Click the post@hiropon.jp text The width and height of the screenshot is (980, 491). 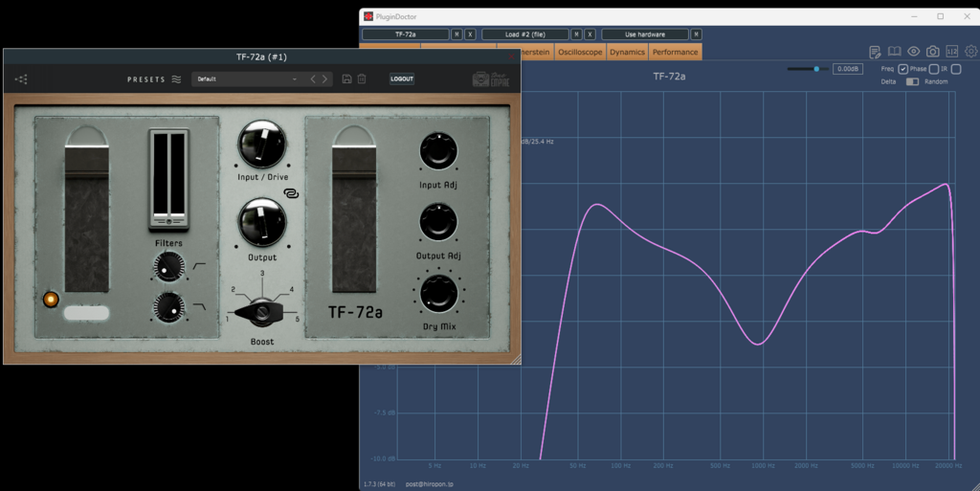tap(430, 484)
